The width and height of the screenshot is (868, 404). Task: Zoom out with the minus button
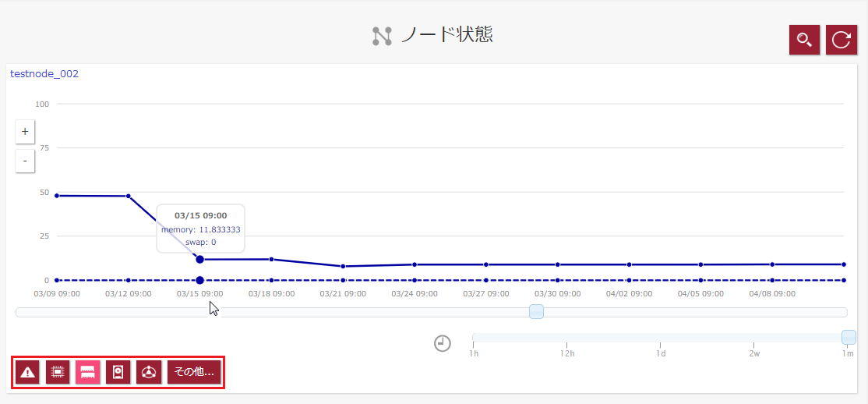pyautogui.click(x=25, y=161)
